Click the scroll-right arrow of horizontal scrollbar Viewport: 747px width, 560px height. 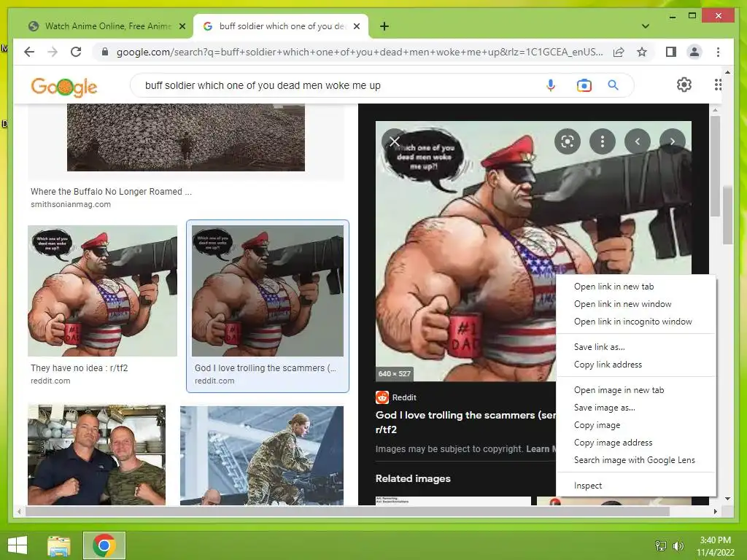[x=715, y=511]
